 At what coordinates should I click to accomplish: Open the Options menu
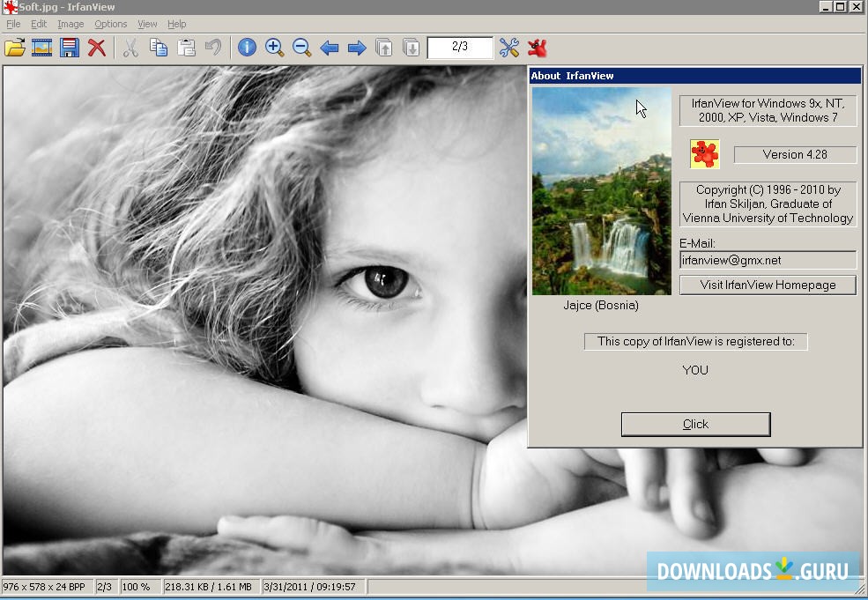tap(111, 24)
